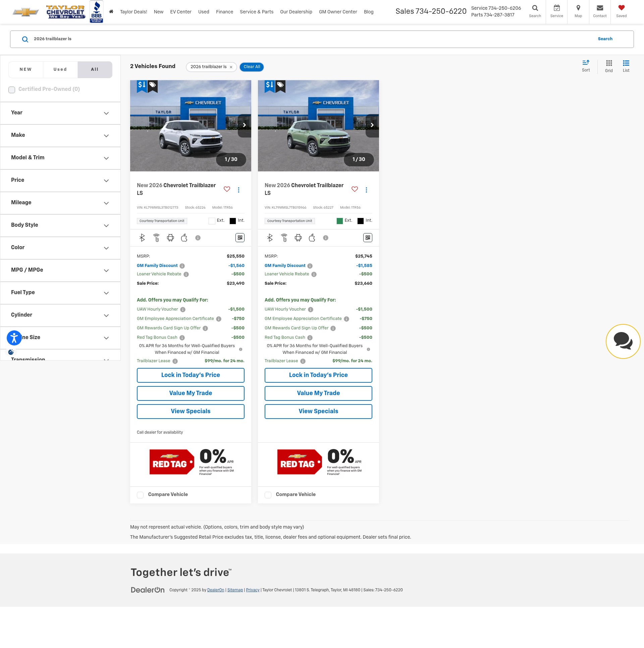Toggle Certified Pre-Owned checkbox
644x648 pixels.
click(12, 90)
